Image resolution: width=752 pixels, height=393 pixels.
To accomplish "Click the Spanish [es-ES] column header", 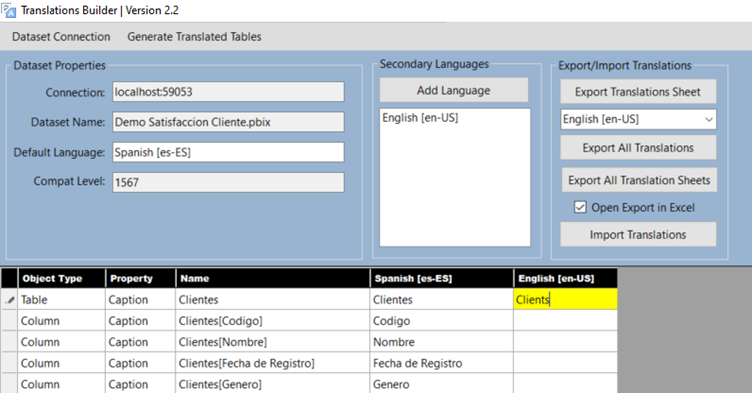I will click(441, 278).
